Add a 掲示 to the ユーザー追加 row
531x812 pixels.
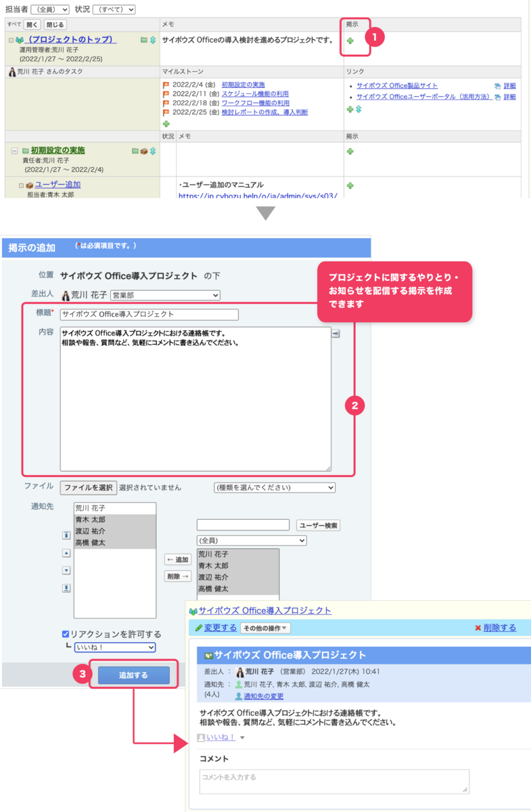click(350, 185)
